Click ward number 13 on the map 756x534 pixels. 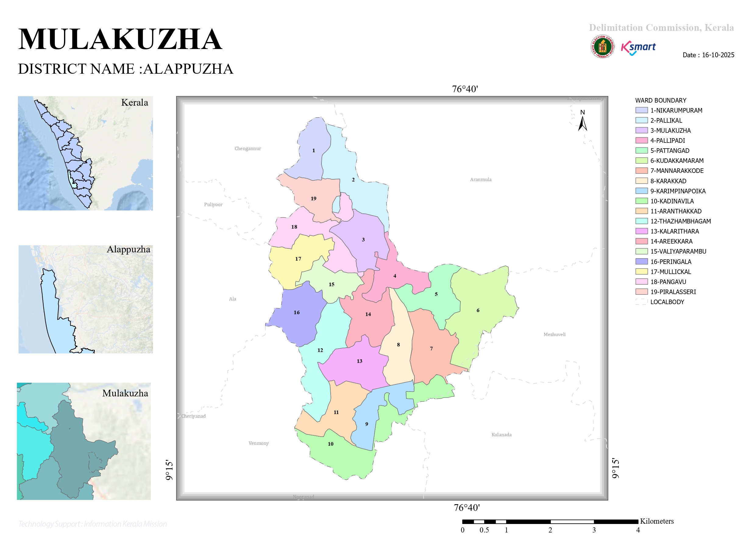click(359, 361)
